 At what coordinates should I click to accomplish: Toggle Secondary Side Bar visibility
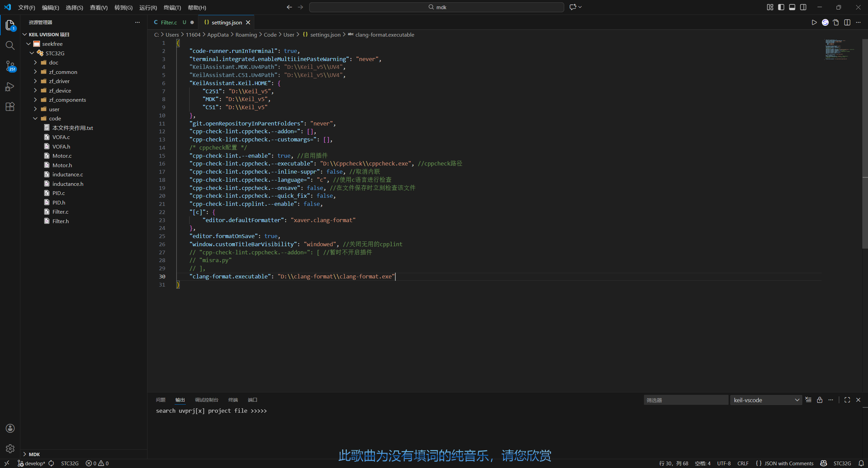point(803,7)
